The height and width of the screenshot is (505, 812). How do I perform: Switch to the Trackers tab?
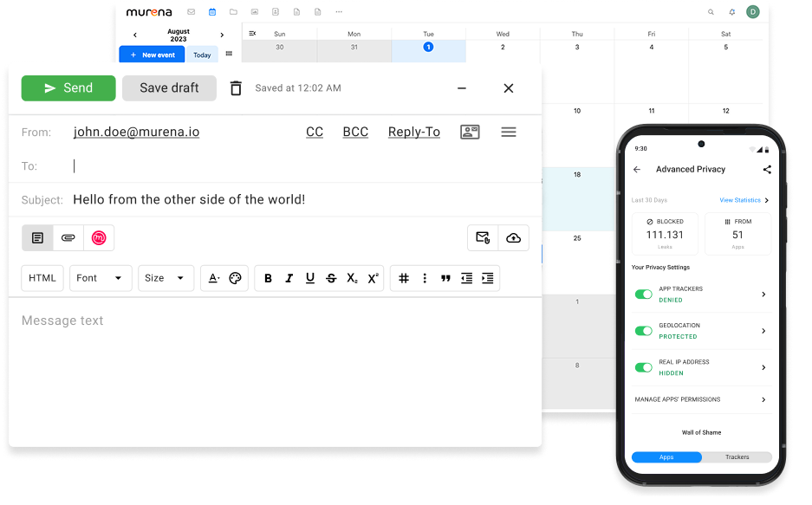(x=737, y=456)
